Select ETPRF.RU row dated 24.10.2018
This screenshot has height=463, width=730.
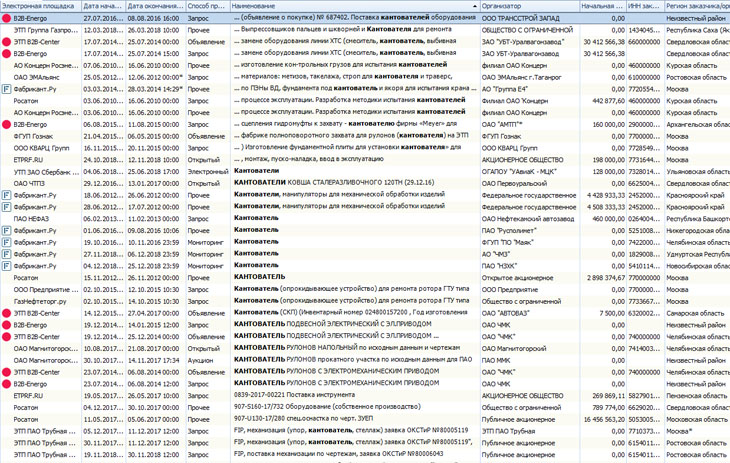(x=28, y=160)
